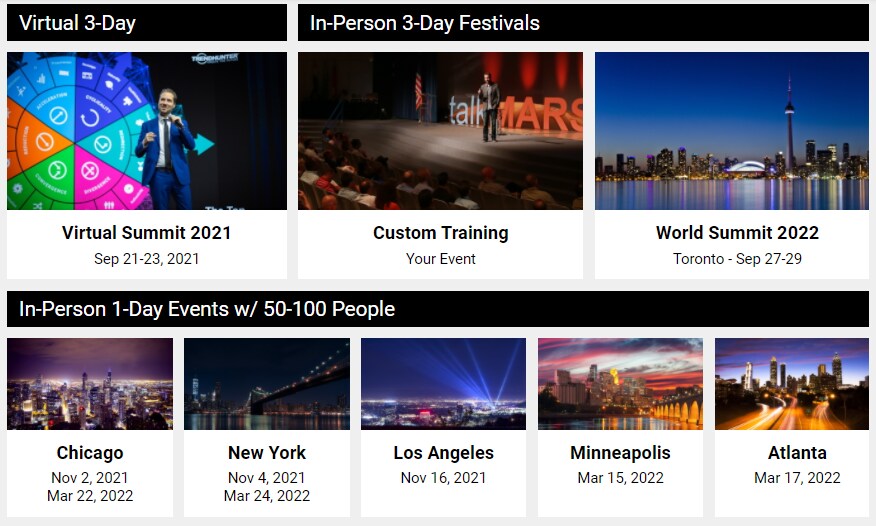The width and height of the screenshot is (876, 526).
Task: Open the Custom Training title link
Action: (440, 233)
